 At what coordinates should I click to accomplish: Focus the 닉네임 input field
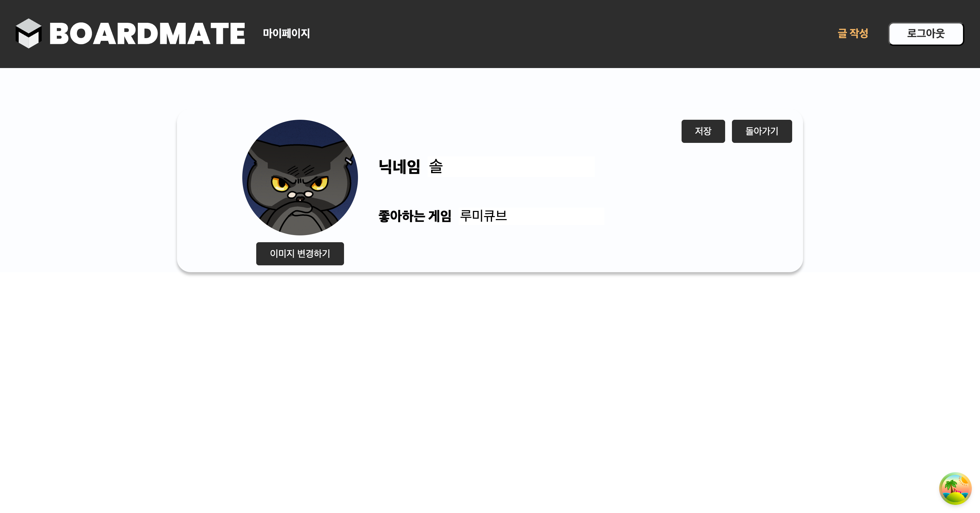[511, 166]
